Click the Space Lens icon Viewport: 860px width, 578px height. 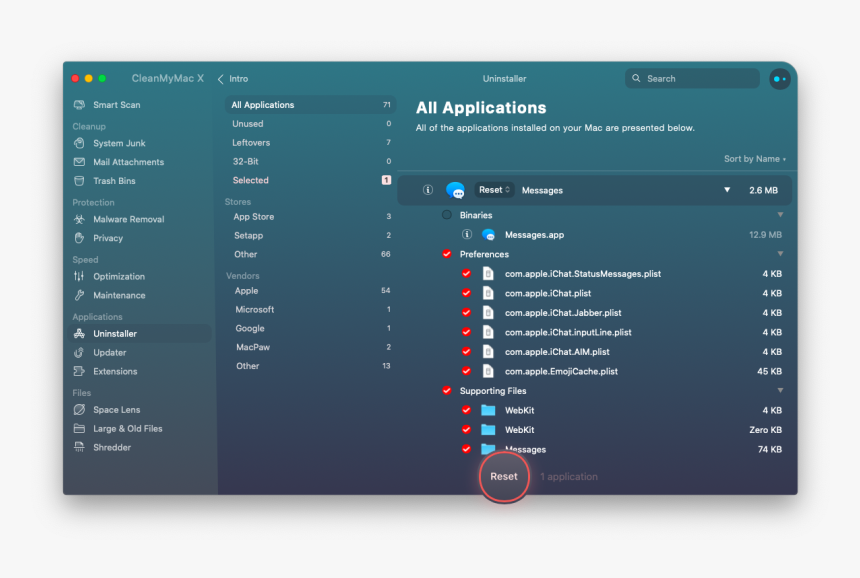coord(80,410)
